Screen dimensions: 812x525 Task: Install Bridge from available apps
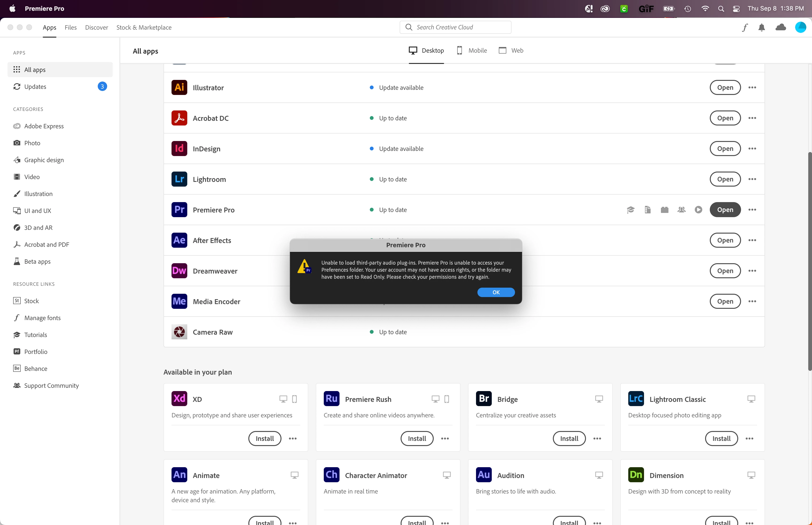[569, 439]
